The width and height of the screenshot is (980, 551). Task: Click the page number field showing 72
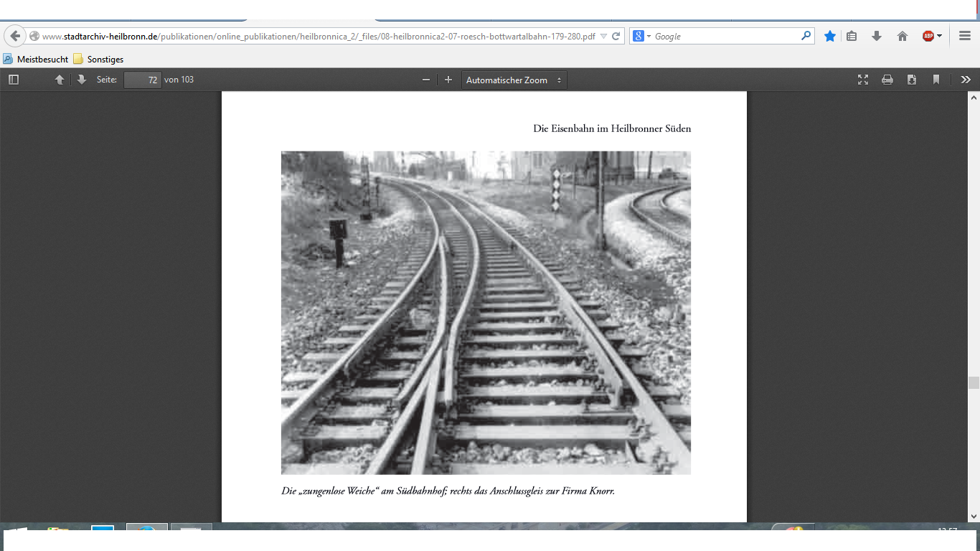(142, 80)
